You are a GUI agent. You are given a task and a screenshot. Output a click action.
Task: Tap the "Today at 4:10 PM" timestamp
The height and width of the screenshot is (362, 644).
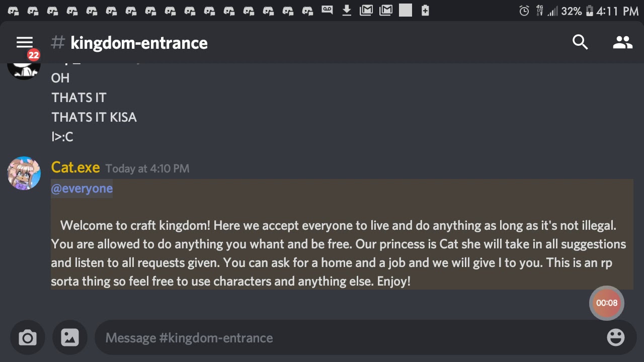[x=147, y=168]
